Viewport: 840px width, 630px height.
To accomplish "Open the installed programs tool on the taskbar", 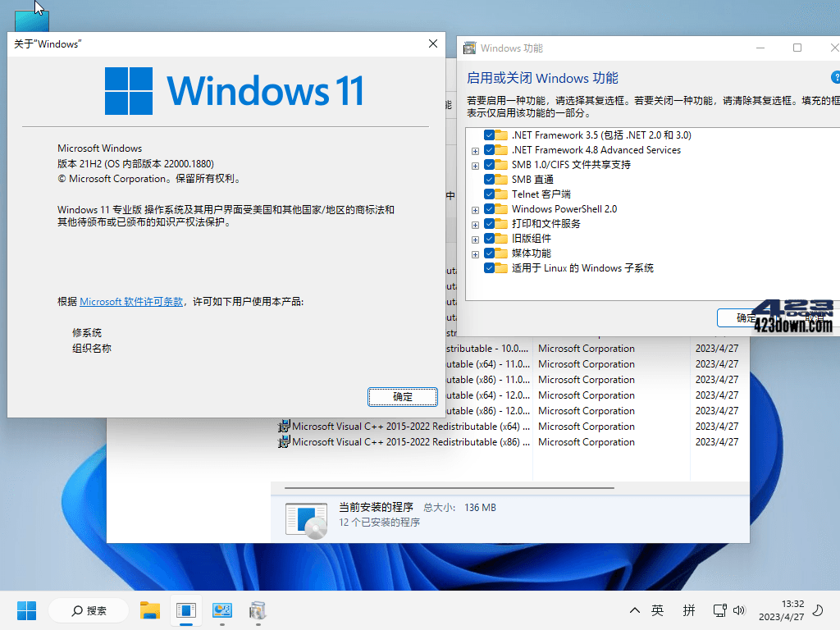I will click(257, 610).
